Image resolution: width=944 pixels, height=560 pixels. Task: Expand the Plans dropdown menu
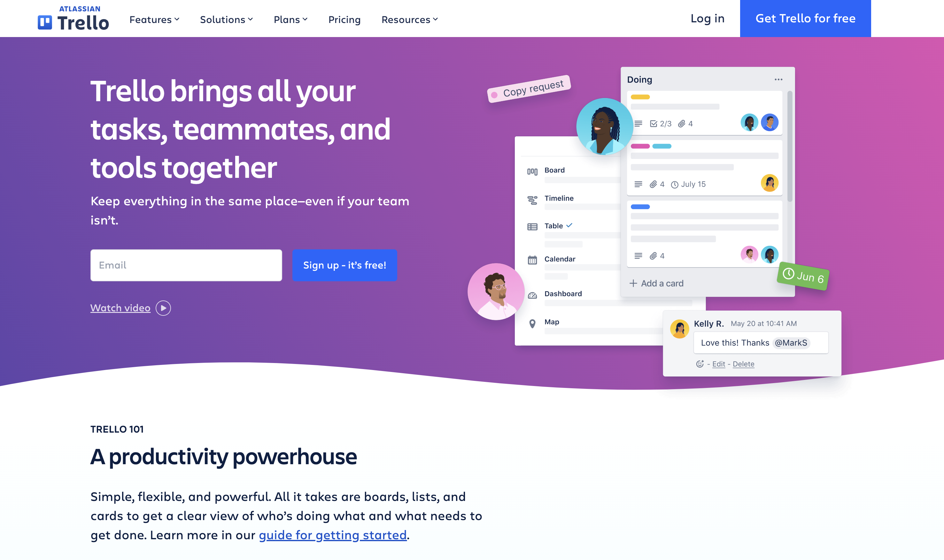290,19
